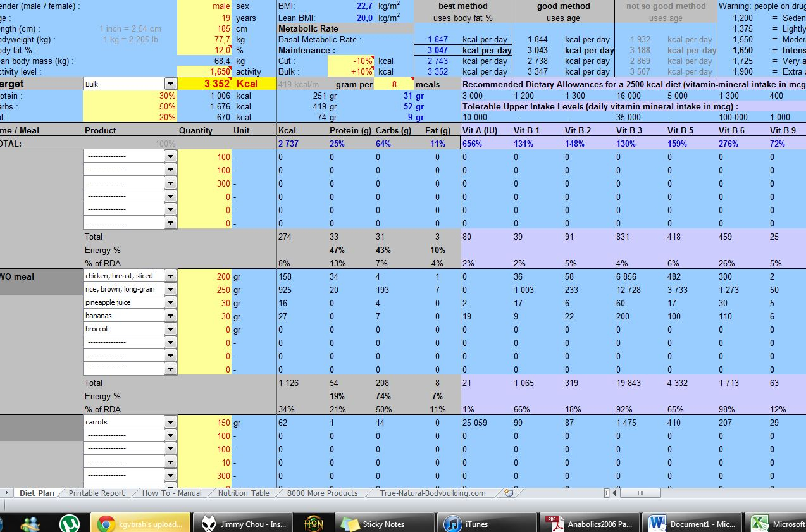Open uTorrent from the taskbar
This screenshot has height=532, width=806.
pos(70,524)
